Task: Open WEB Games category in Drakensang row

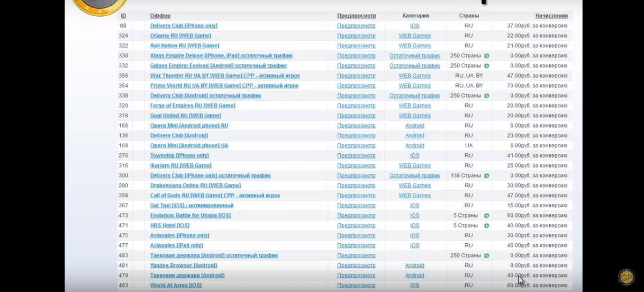Action: click(415, 186)
